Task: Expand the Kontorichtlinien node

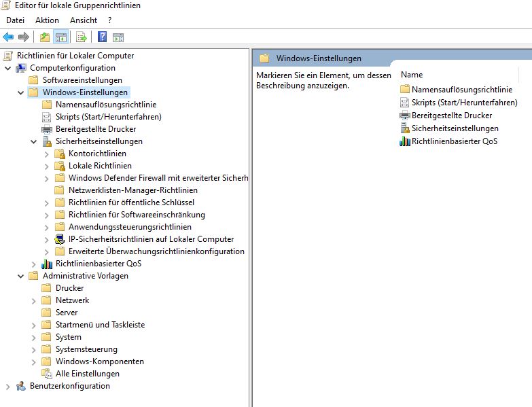Action: click(x=46, y=154)
